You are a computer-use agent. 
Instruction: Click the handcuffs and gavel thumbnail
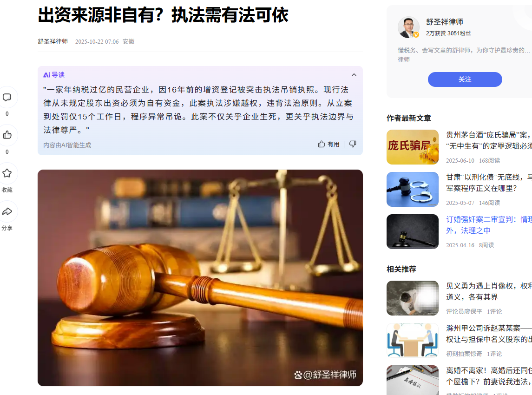coord(413,189)
